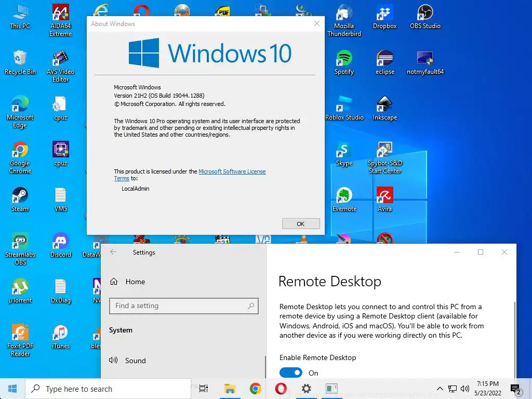Open volume control tray icon

click(465, 389)
